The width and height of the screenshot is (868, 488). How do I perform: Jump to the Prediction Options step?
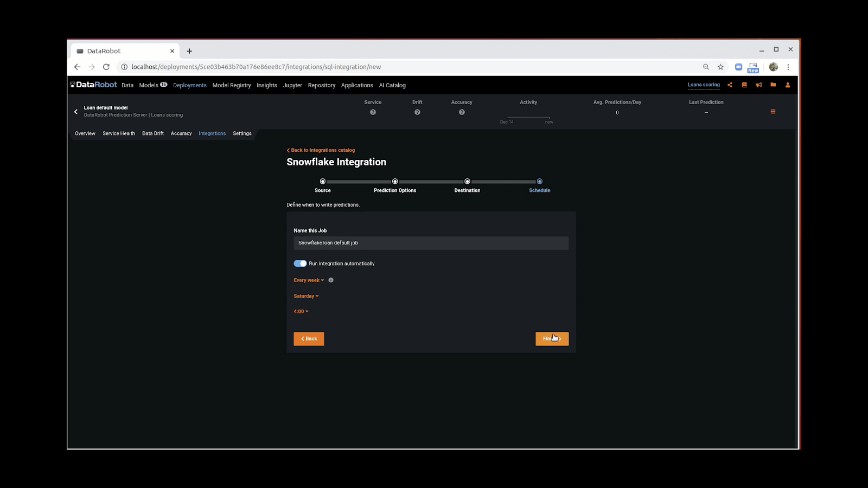click(x=395, y=182)
